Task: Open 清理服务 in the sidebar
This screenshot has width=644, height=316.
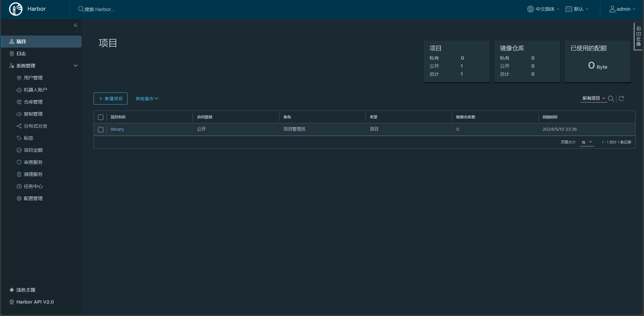Action: [x=33, y=174]
